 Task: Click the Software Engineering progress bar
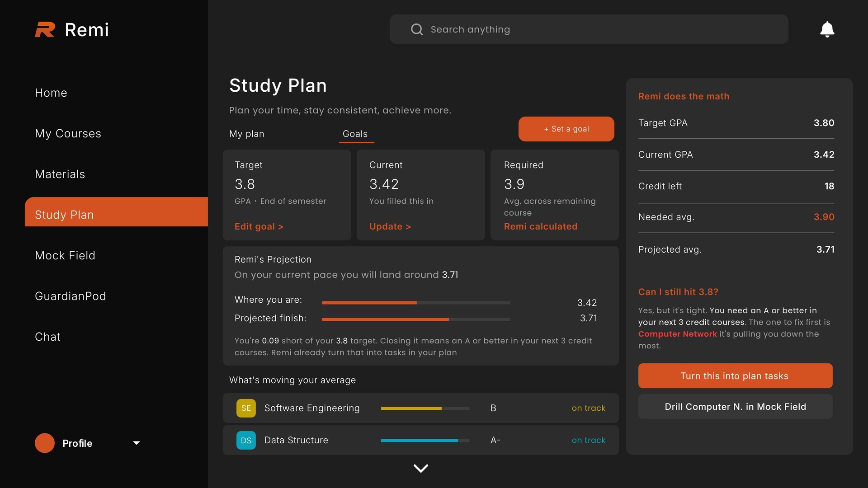[425, 408]
